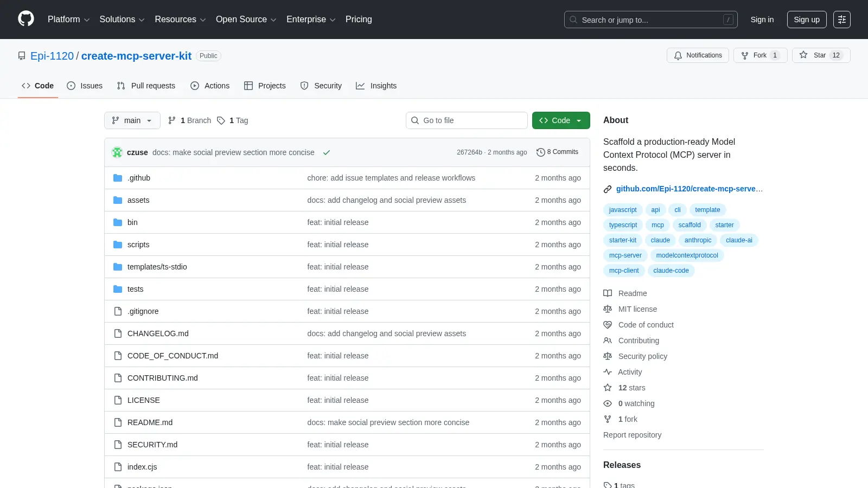The image size is (868, 488).
Task: Click the eye icon beside 0 watching
Action: 608,403
